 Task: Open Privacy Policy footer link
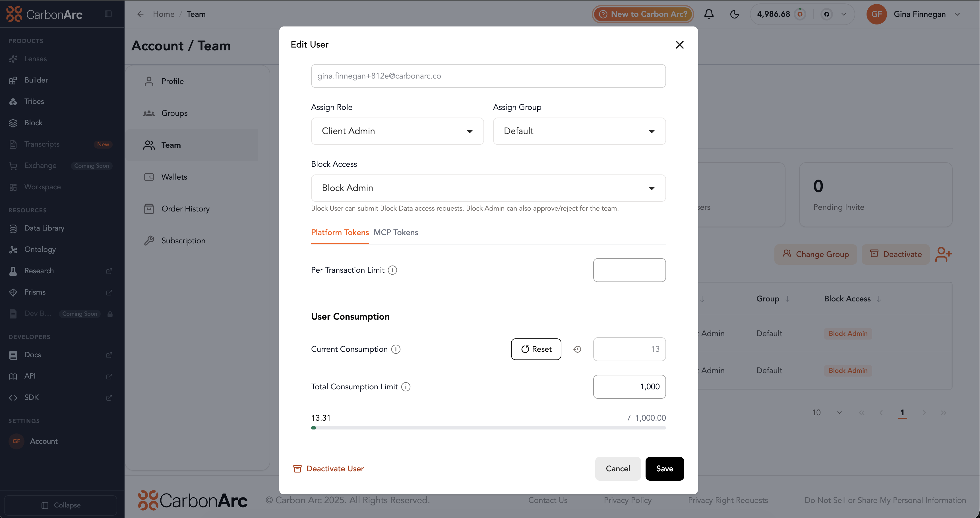pos(627,500)
